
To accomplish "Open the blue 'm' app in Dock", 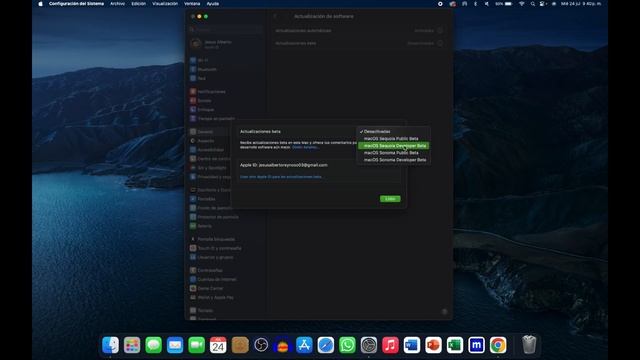I will 476,345.
